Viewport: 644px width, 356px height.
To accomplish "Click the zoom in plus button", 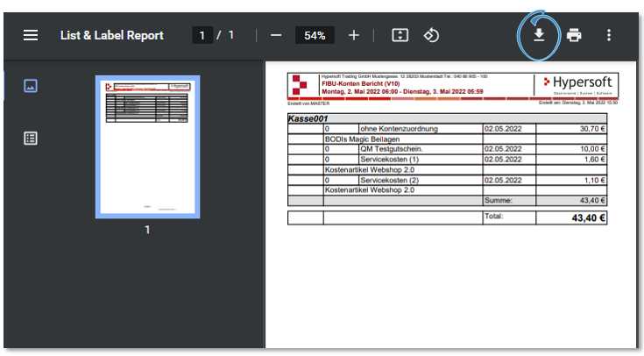I will [x=354, y=35].
